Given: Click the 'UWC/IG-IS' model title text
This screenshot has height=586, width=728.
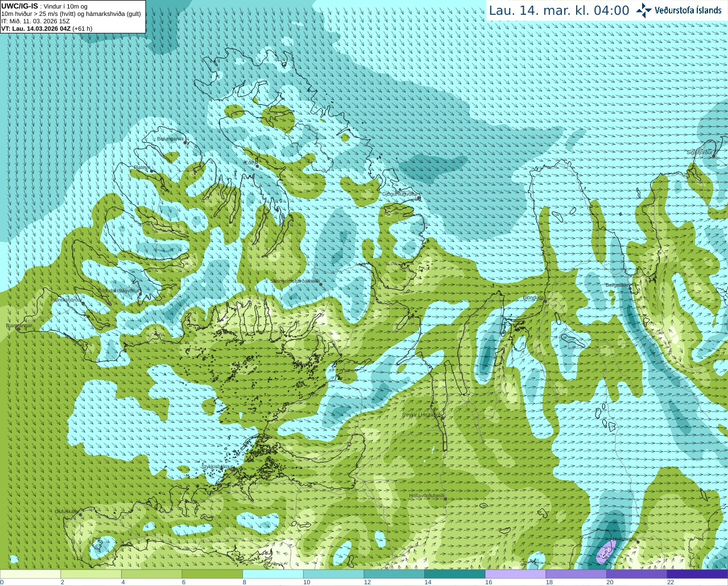Looking at the screenshot, I should coord(19,6).
